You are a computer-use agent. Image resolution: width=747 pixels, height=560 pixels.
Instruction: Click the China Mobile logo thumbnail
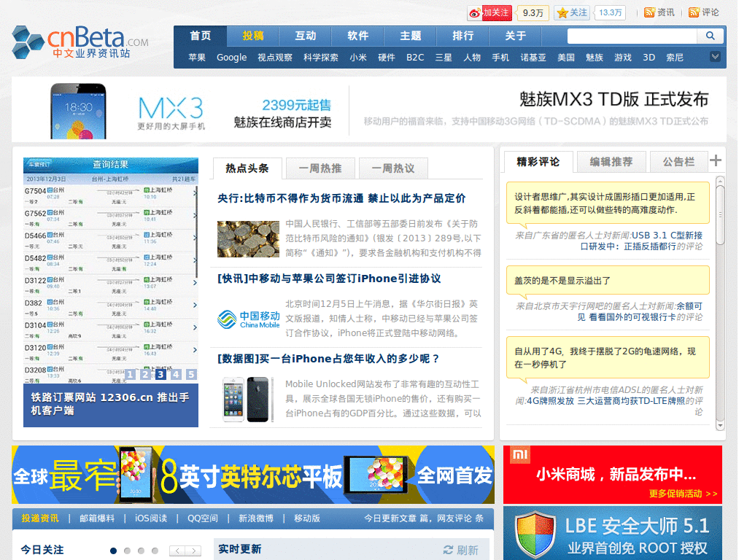249,319
